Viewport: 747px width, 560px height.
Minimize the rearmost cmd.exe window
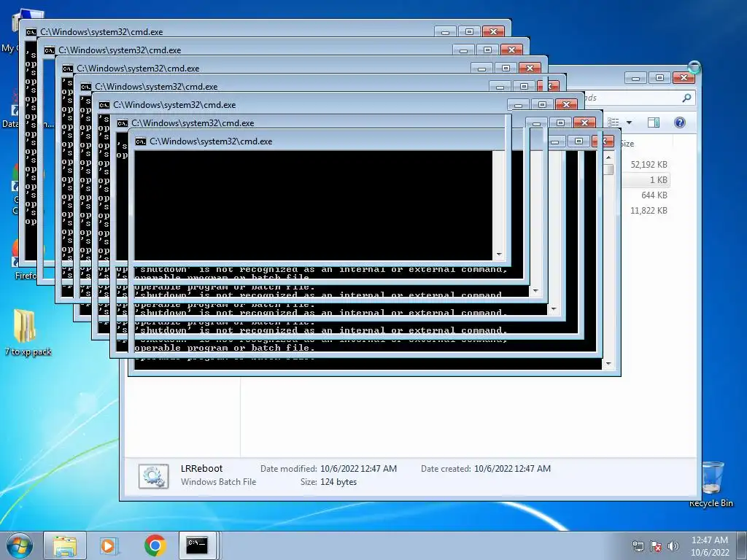coord(446,32)
